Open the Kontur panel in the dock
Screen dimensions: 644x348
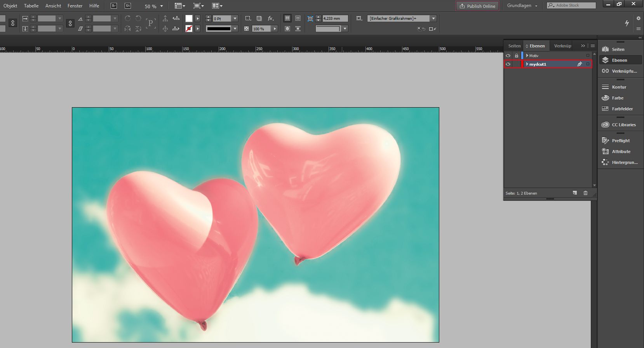[x=620, y=87]
